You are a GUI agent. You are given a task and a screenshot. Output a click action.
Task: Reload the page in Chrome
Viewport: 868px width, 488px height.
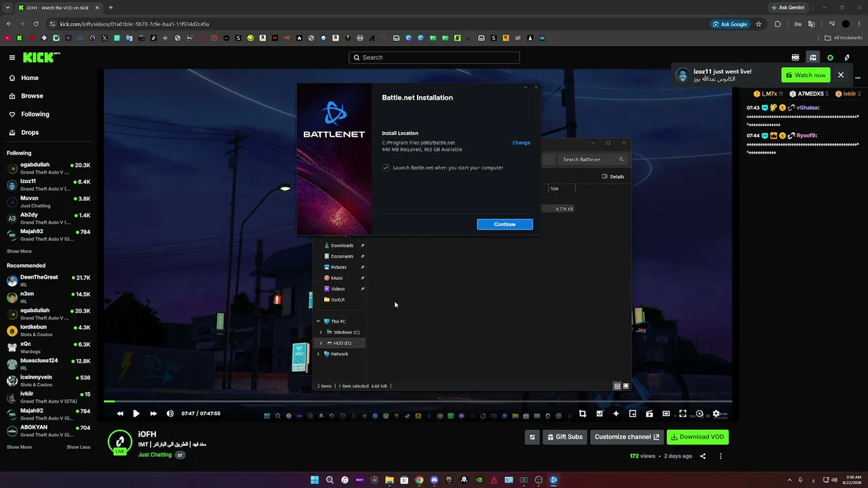tap(35, 24)
